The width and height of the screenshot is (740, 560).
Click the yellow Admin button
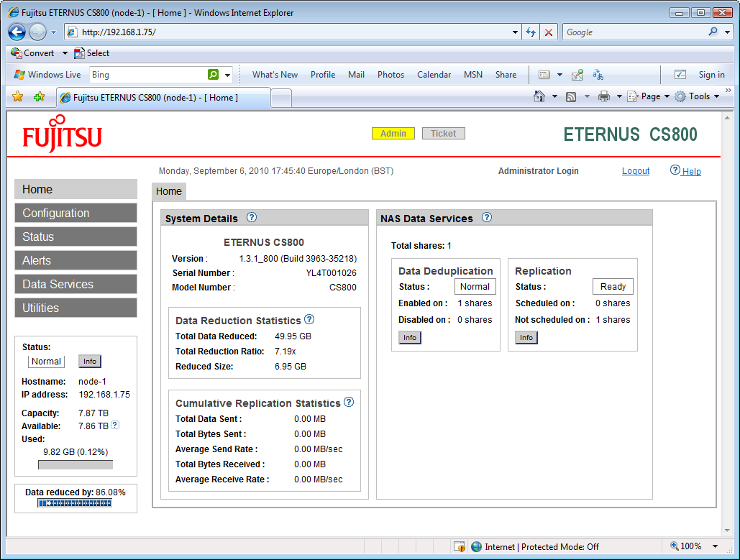tap(393, 134)
